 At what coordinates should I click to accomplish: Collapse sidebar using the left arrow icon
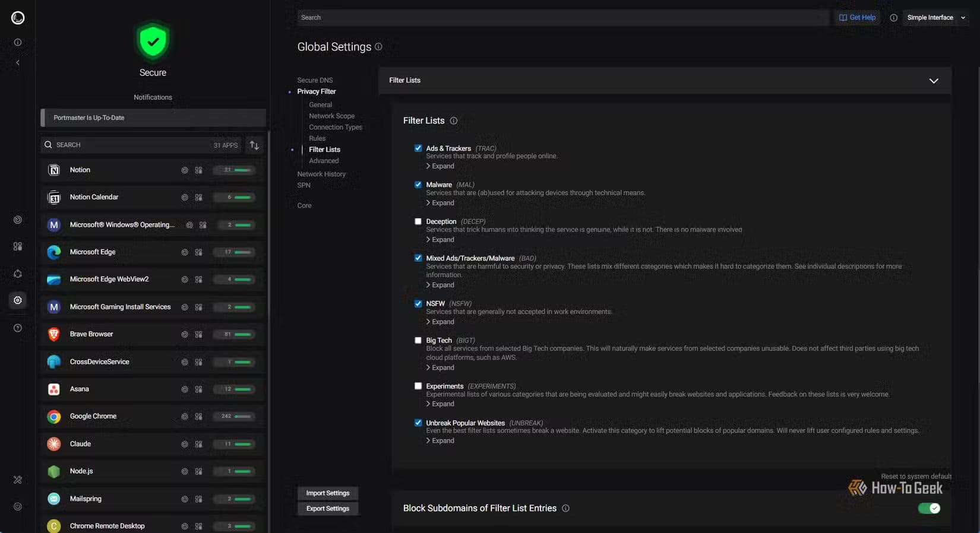(x=18, y=63)
